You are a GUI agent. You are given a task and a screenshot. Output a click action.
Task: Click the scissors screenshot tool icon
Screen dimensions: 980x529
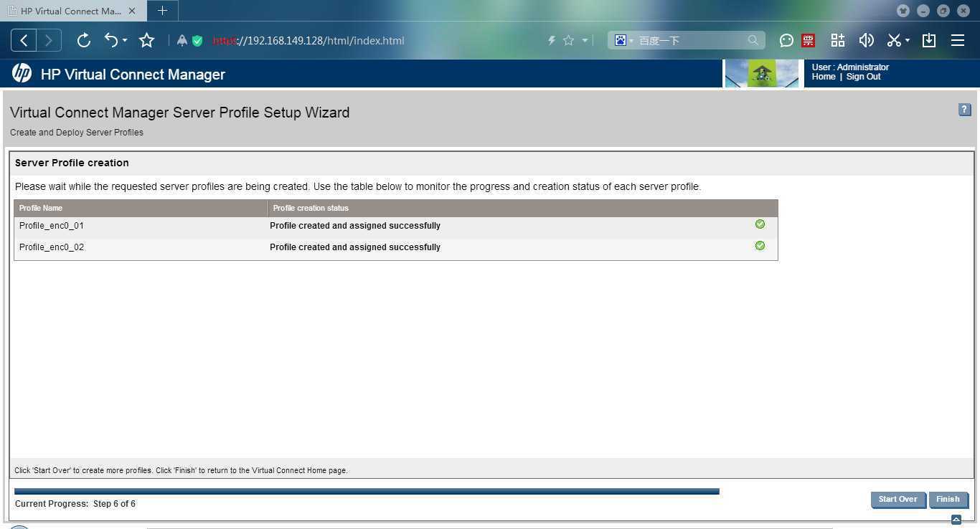893,40
